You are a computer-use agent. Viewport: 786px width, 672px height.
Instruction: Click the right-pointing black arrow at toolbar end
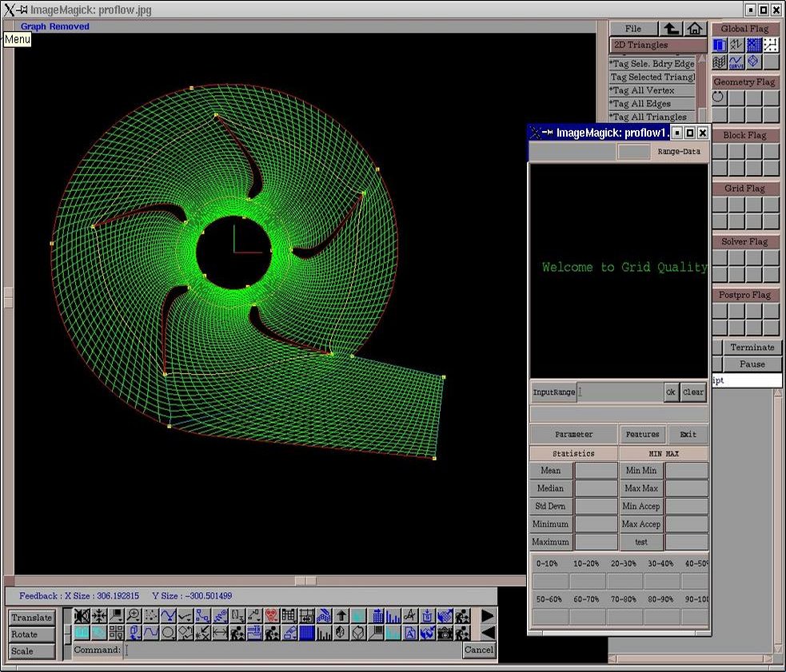(488, 616)
